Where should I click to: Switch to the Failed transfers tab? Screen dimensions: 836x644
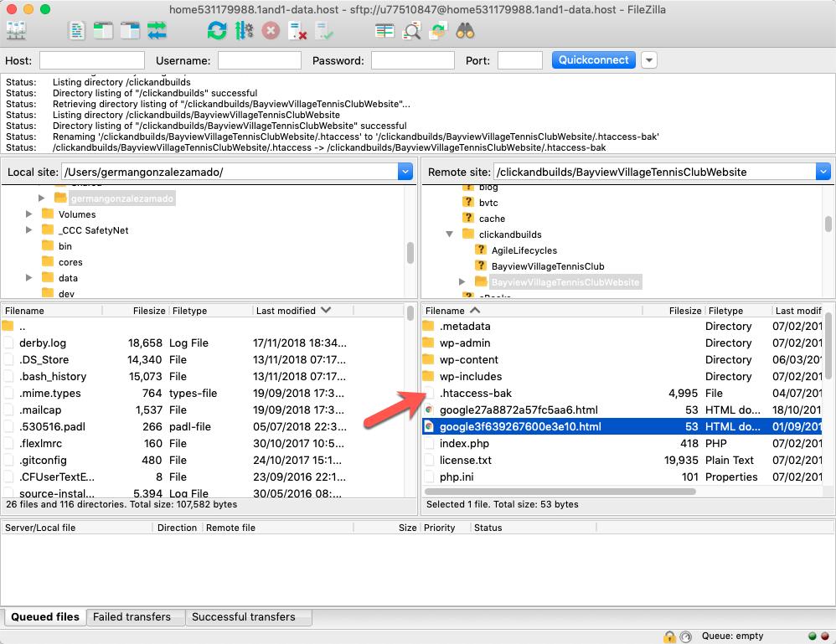point(132,617)
